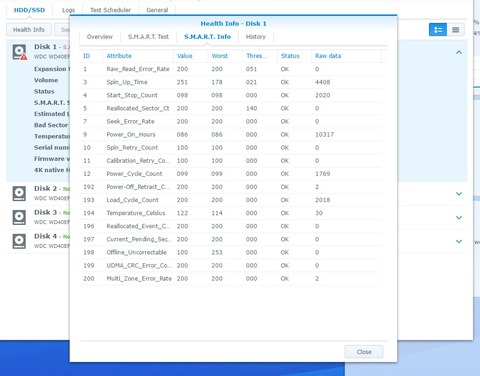Expand the Disk 2 details chevron
Viewport: 480px width, 376px height.
click(459, 194)
